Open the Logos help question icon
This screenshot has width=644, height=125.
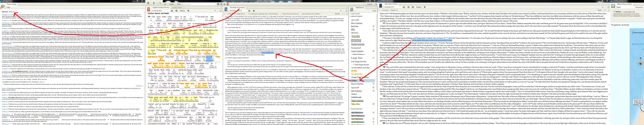click(x=376, y=4)
